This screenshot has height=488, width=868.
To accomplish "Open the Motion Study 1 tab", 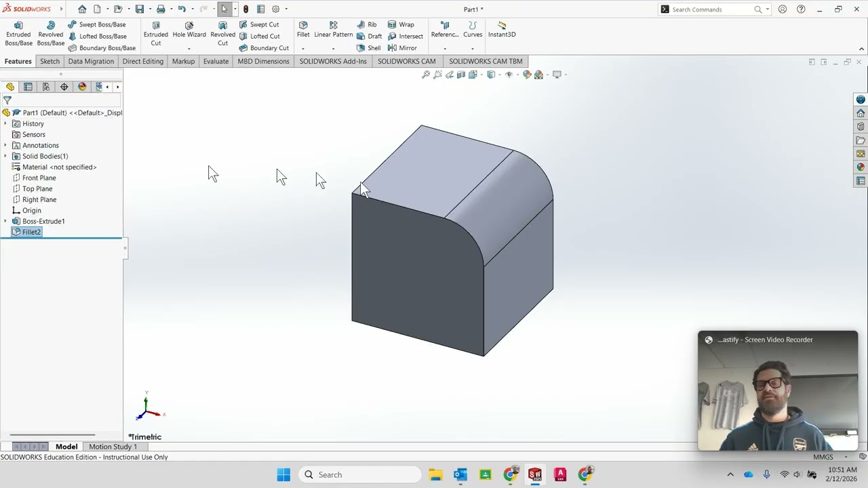I will pyautogui.click(x=113, y=447).
